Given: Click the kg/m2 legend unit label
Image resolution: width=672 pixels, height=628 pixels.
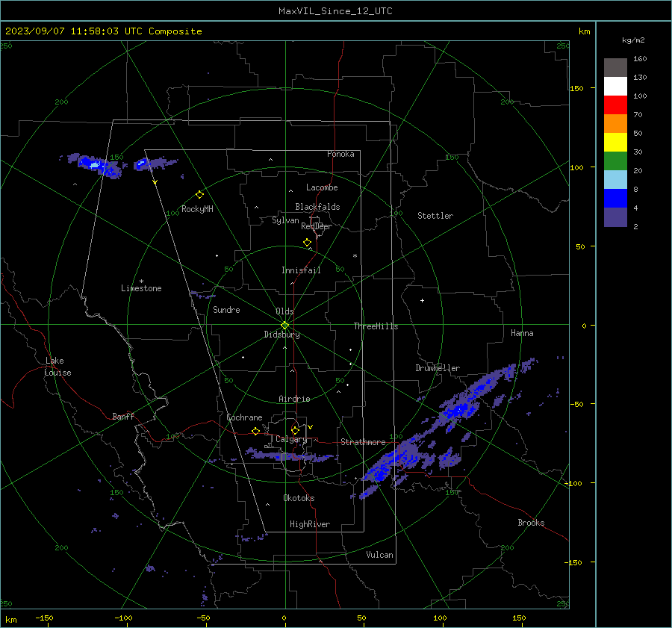Looking at the screenshot, I should click(633, 40).
